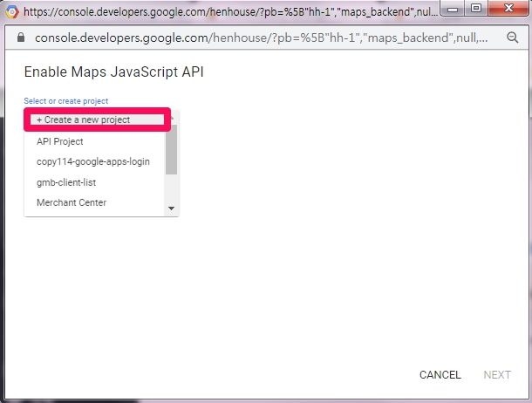Click the CANCEL button
The height and width of the screenshot is (403, 532).
tap(440, 375)
